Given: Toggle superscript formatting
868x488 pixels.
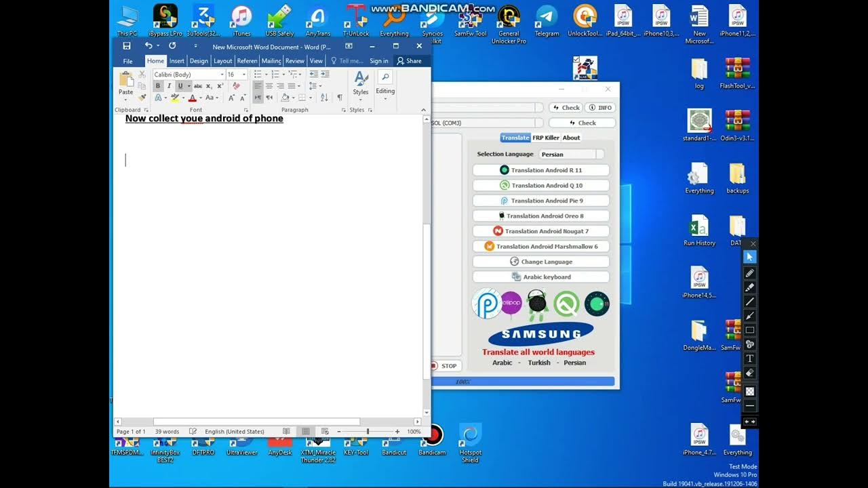Looking at the screenshot, I should point(220,86).
